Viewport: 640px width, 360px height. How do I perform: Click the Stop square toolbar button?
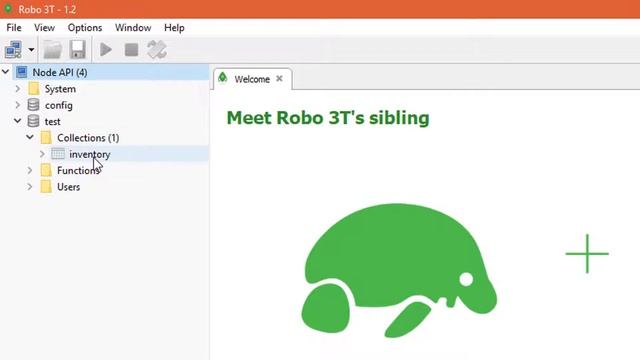coord(131,50)
